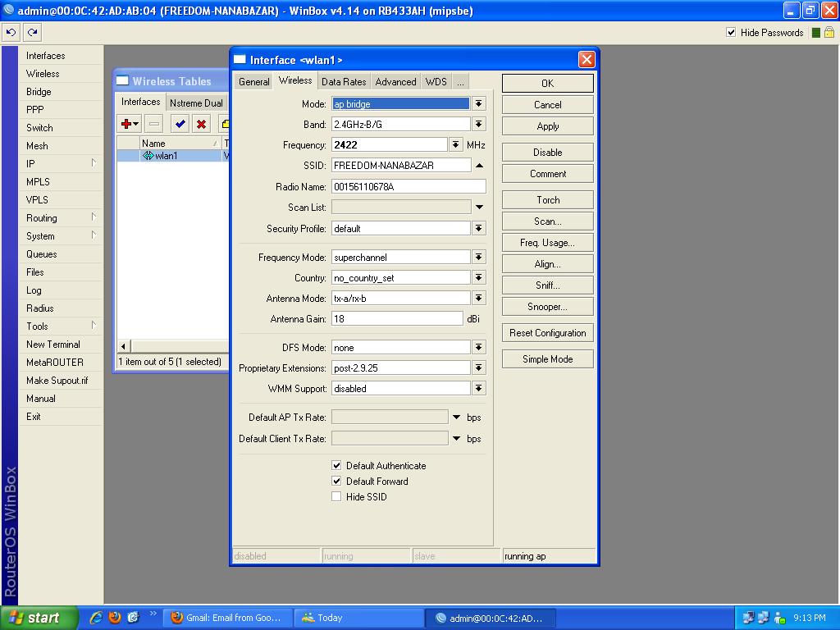Screen dimensions: 840x630
Task: Expand the Default AP Tx Rate field
Action: coord(456,418)
